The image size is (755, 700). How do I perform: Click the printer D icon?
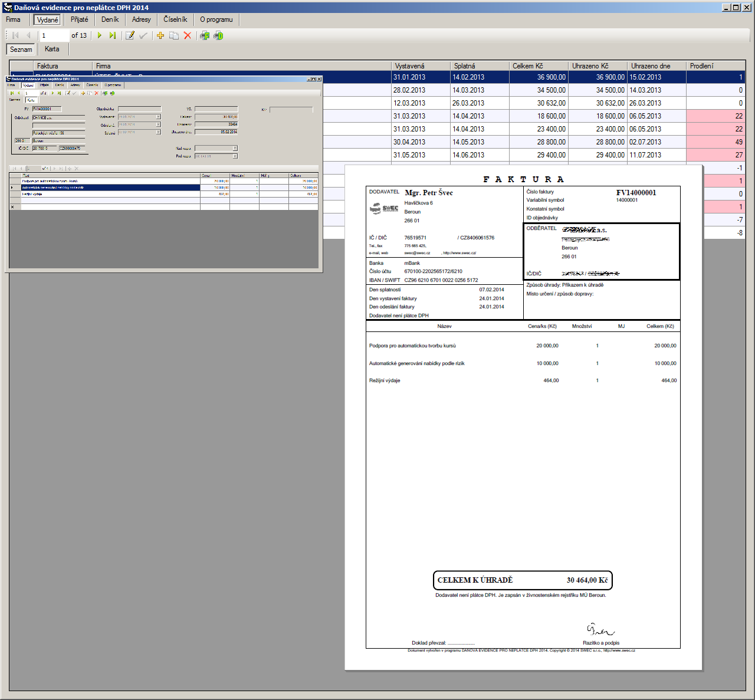[218, 35]
